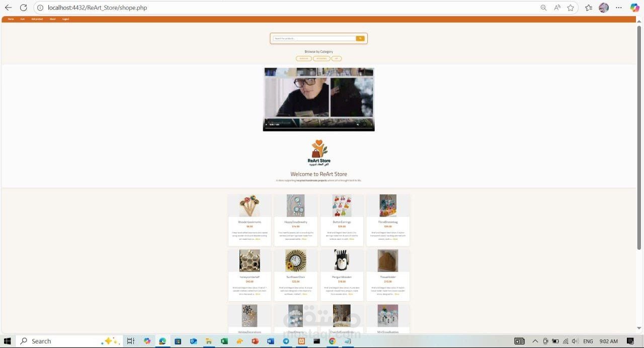Click Logout in the navbar

66,19
